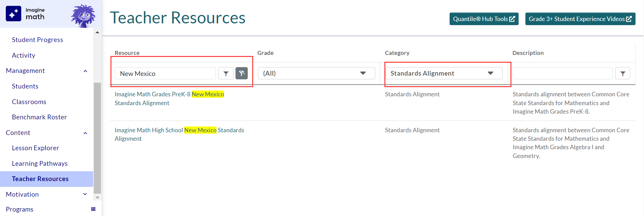This screenshot has height=216, width=644.
Task: Open Grade 3+ Student Experience Videos
Action: 580,19
